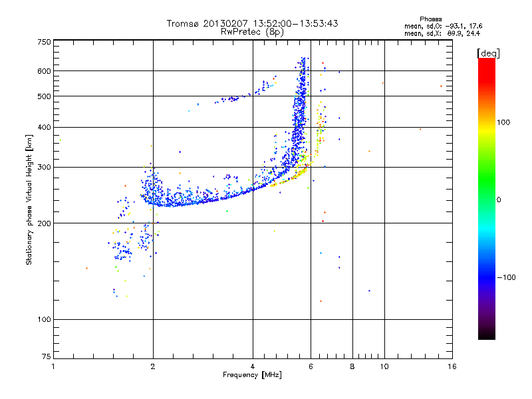Click the rainbow phase colorbar
532x399 pixels.
(487, 199)
